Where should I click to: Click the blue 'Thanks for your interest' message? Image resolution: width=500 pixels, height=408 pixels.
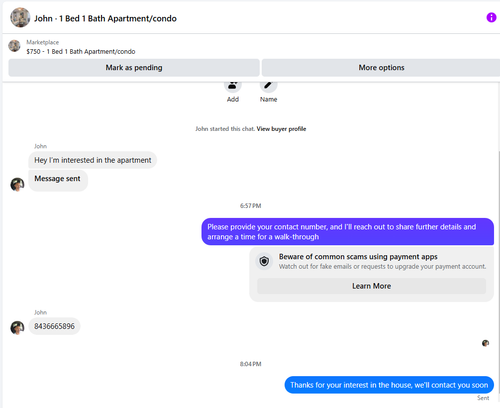[389, 385]
